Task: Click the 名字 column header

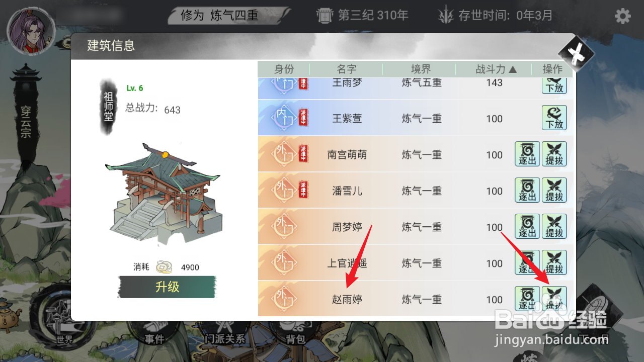Action: (x=347, y=69)
